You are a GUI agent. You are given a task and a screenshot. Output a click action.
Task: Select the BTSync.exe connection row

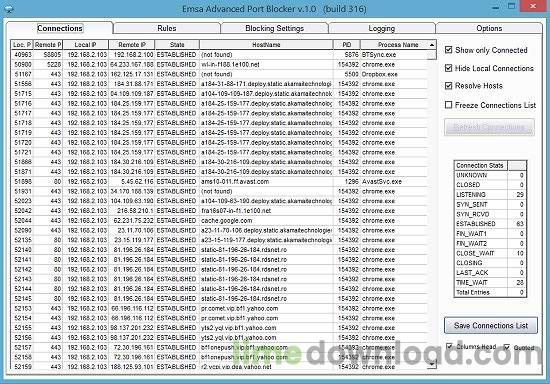click(219, 55)
